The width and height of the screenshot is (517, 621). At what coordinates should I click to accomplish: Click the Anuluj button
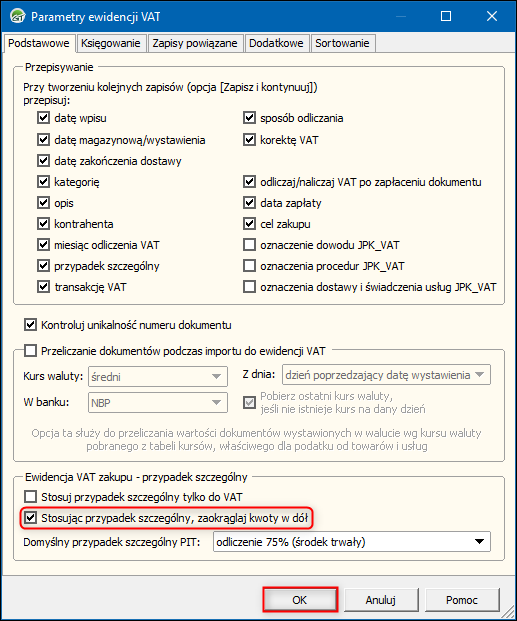[x=381, y=600]
